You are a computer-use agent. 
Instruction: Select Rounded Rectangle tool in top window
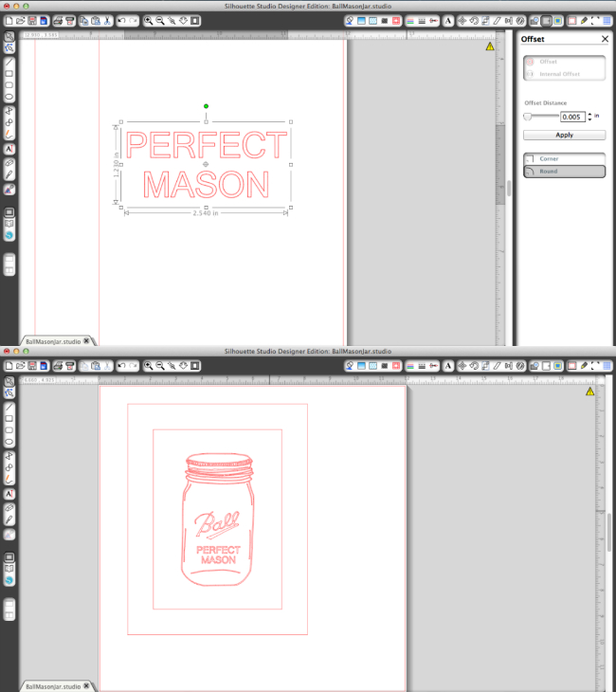click(9, 85)
